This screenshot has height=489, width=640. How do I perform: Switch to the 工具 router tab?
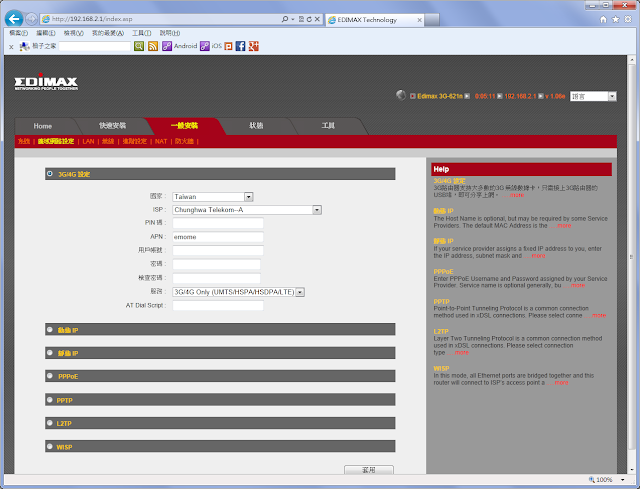point(328,126)
